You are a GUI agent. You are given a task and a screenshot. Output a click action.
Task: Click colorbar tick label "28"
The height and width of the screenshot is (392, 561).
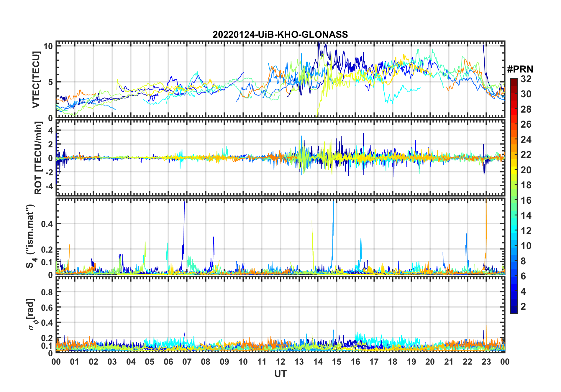526,109
